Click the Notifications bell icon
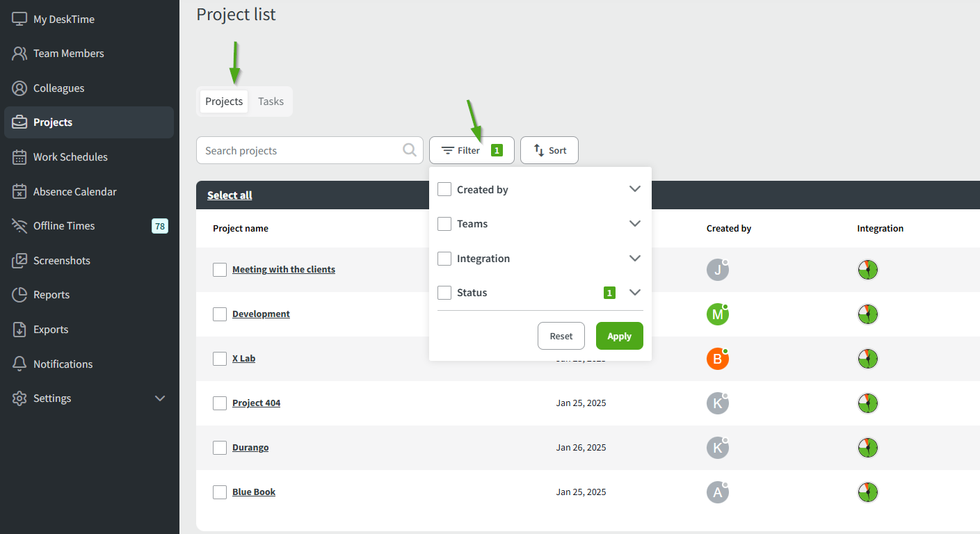This screenshot has width=980, height=534. (19, 364)
